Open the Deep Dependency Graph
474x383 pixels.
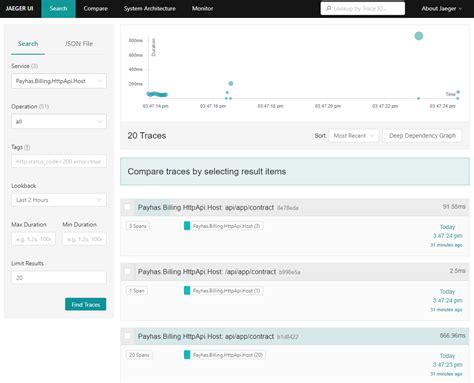422,136
